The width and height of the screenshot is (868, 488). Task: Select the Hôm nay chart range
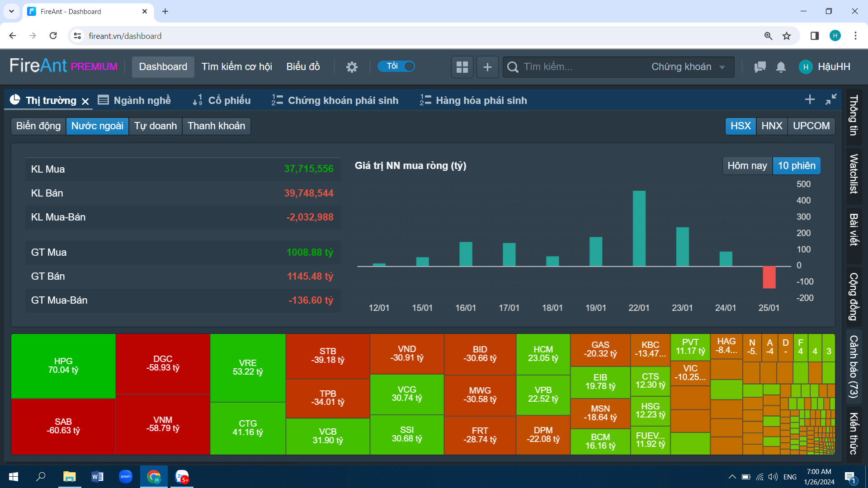[747, 166]
